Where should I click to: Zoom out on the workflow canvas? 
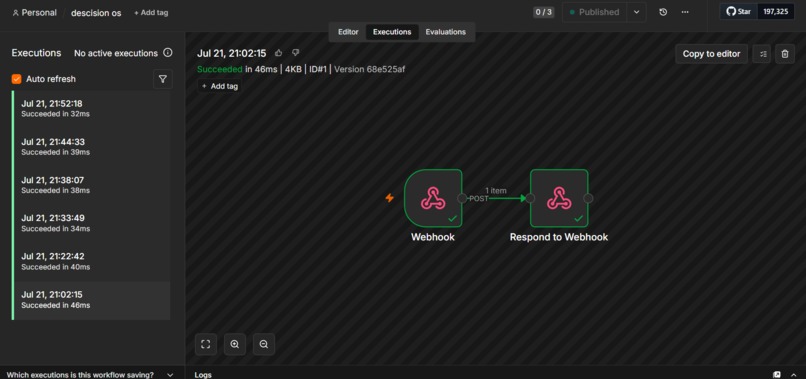click(264, 345)
